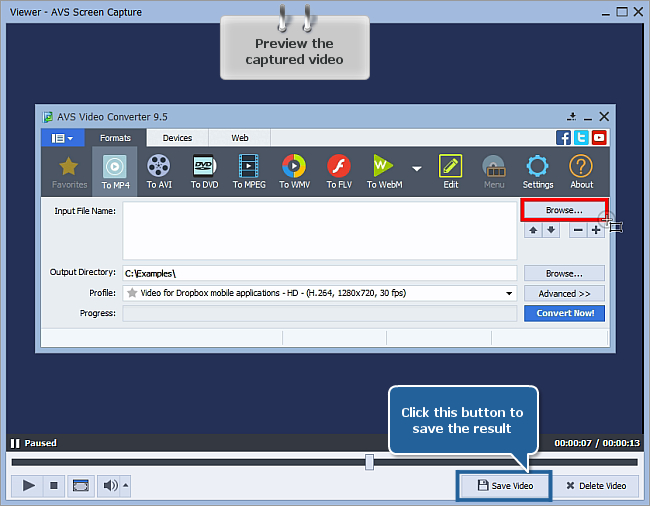Select the To FLV format
The height and width of the screenshot is (506, 650).
339,172
